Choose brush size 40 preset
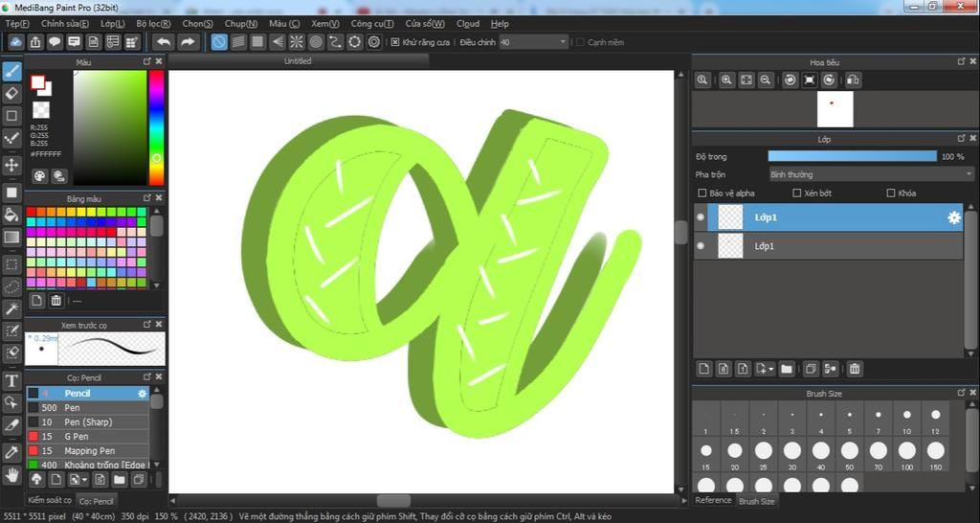 click(820, 454)
